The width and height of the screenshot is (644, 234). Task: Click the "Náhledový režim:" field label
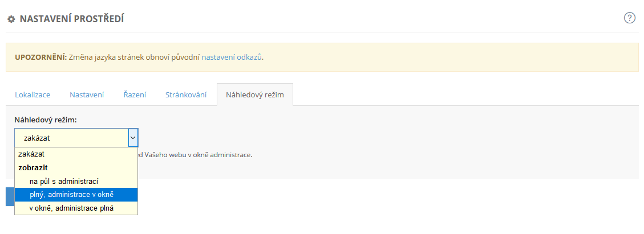coord(46,120)
